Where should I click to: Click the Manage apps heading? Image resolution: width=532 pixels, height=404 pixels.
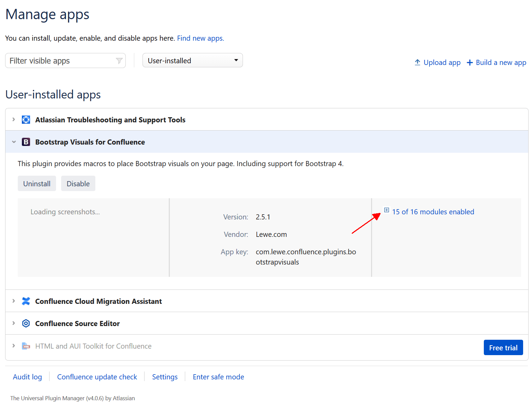pyautogui.click(x=47, y=14)
